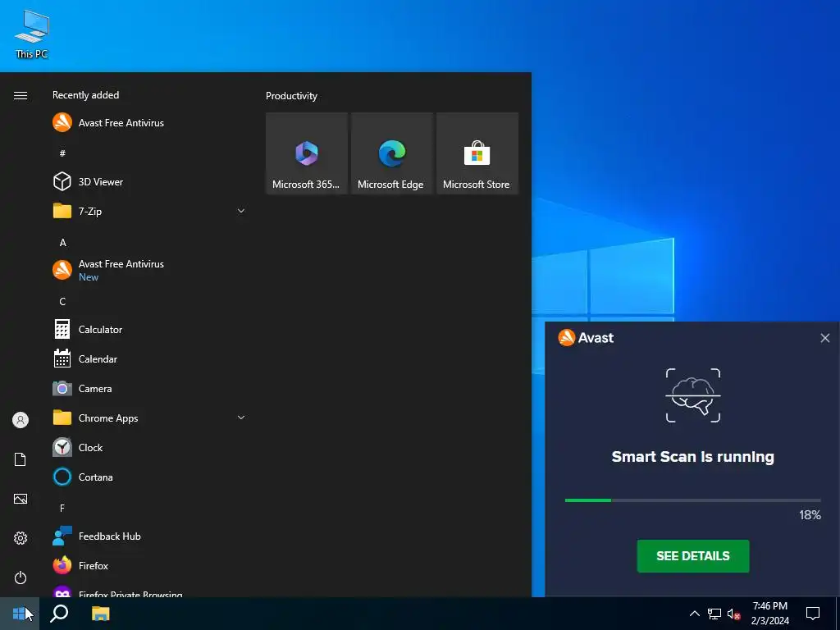Open File Explorer from the taskbar
Image resolution: width=840 pixels, height=630 pixels.
pos(100,614)
